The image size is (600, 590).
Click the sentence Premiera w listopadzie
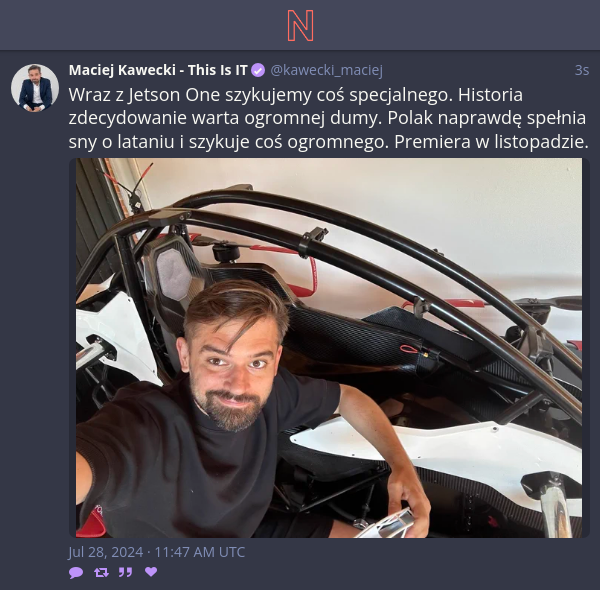[491, 142]
